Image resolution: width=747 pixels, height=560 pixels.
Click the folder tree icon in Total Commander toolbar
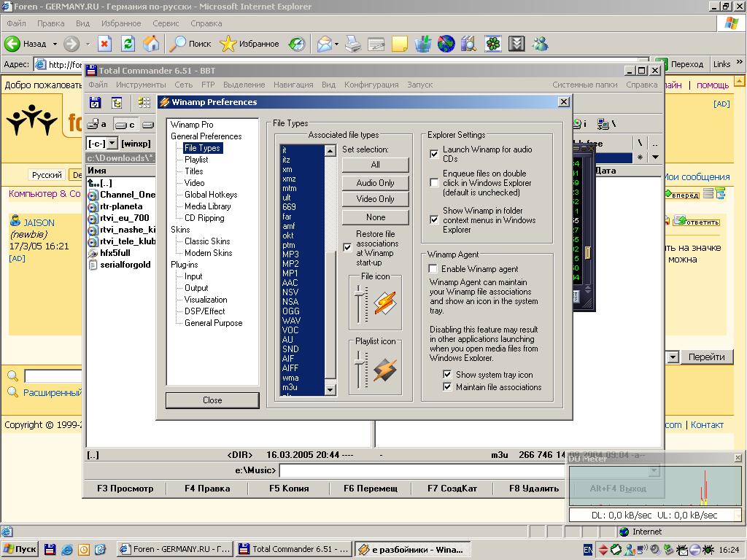(x=117, y=102)
